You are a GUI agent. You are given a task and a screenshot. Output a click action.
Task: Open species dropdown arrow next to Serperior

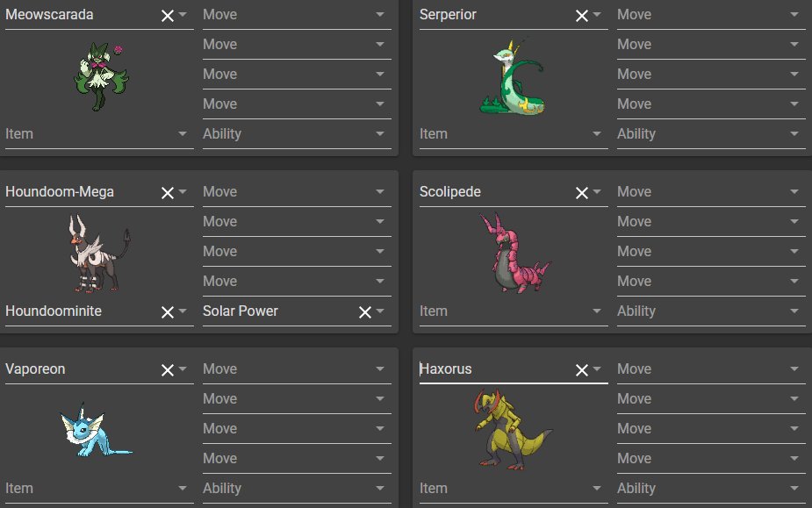597,15
